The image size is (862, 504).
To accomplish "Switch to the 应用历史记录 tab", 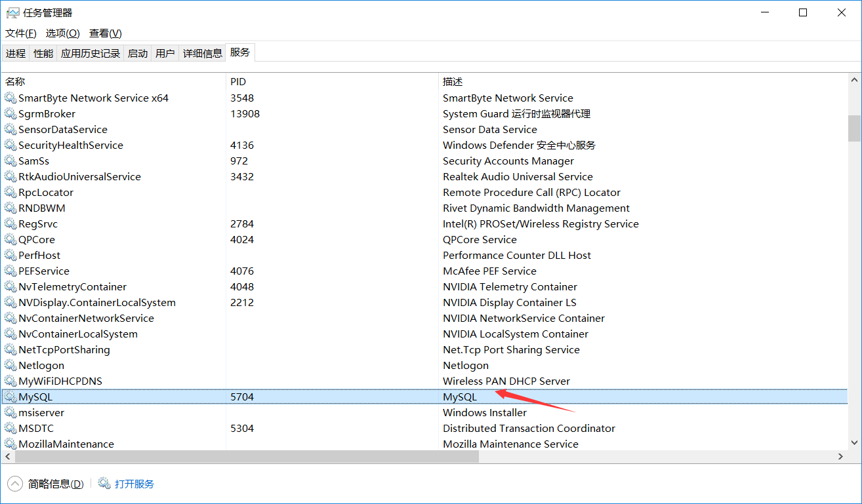I will click(91, 54).
